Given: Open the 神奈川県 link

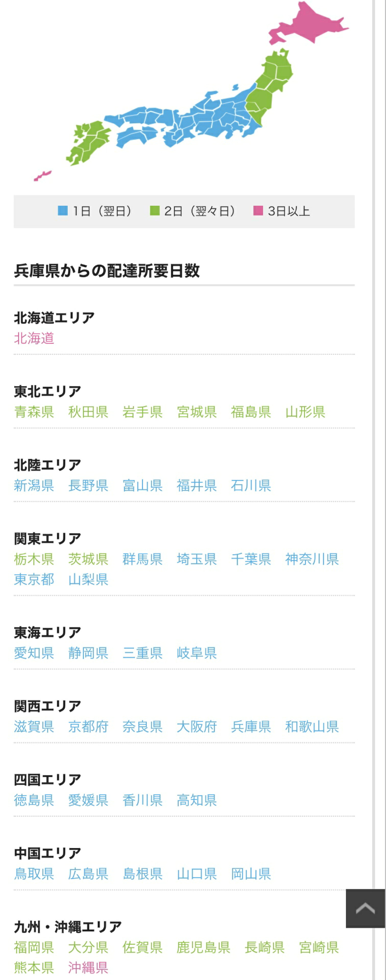Looking at the screenshot, I should pos(312,559).
